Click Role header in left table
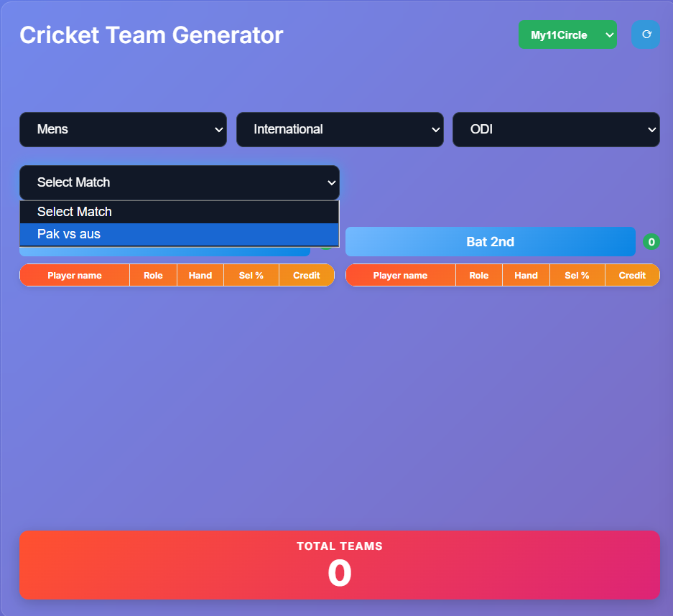The width and height of the screenshot is (673, 616). (153, 276)
